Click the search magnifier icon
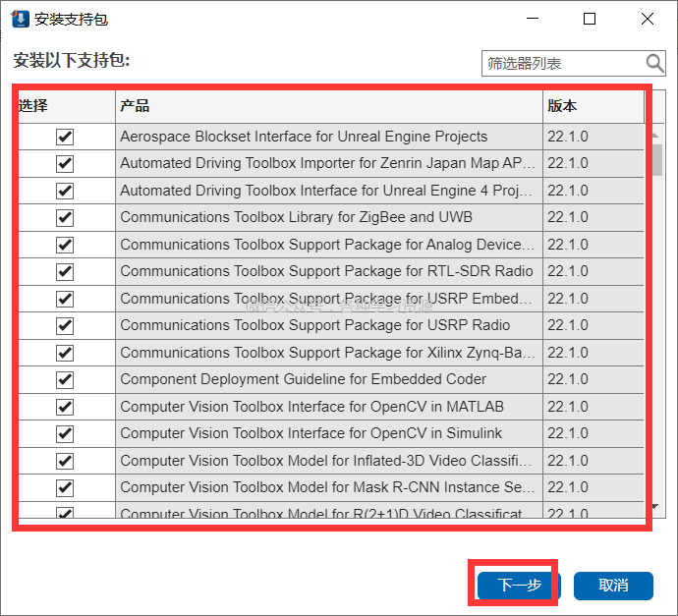The image size is (678, 616). click(x=654, y=64)
